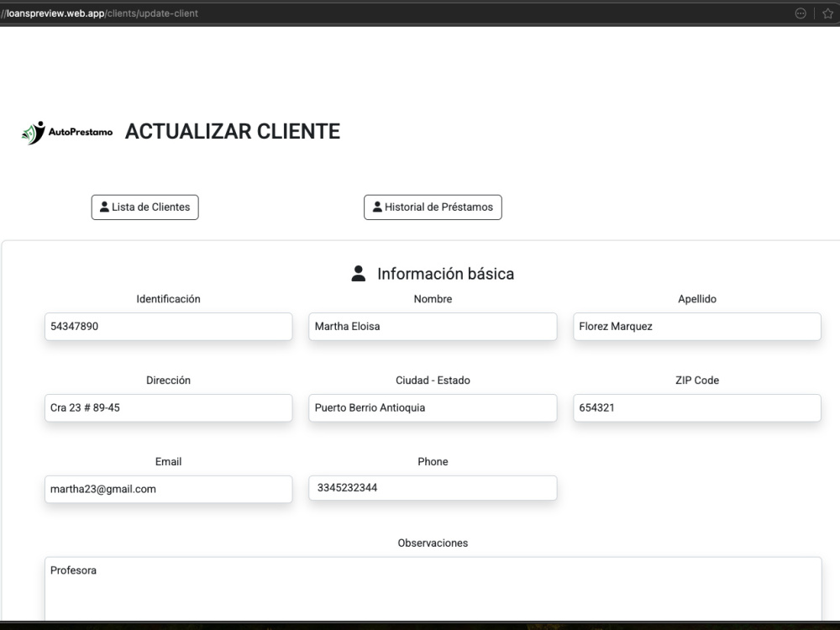Click the Dirección field Cra 23 # 89-45
Image resolution: width=840 pixels, height=630 pixels.
coord(168,407)
